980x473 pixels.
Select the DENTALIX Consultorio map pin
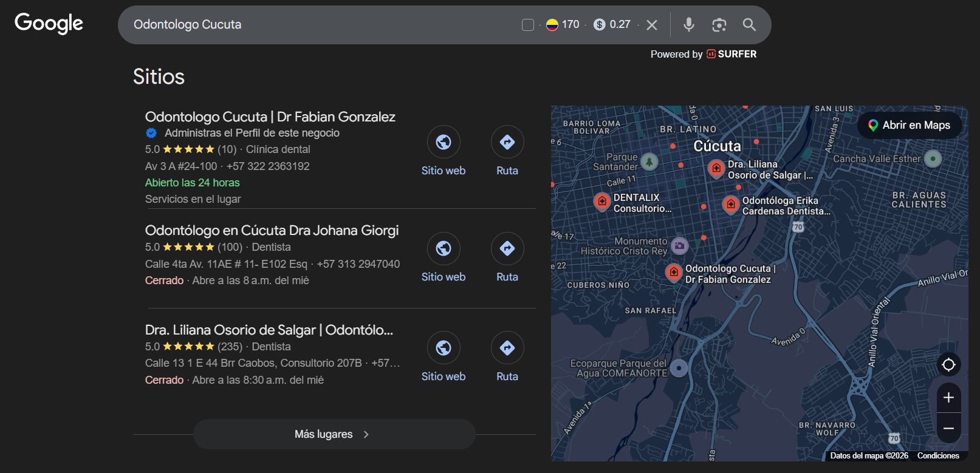click(601, 201)
